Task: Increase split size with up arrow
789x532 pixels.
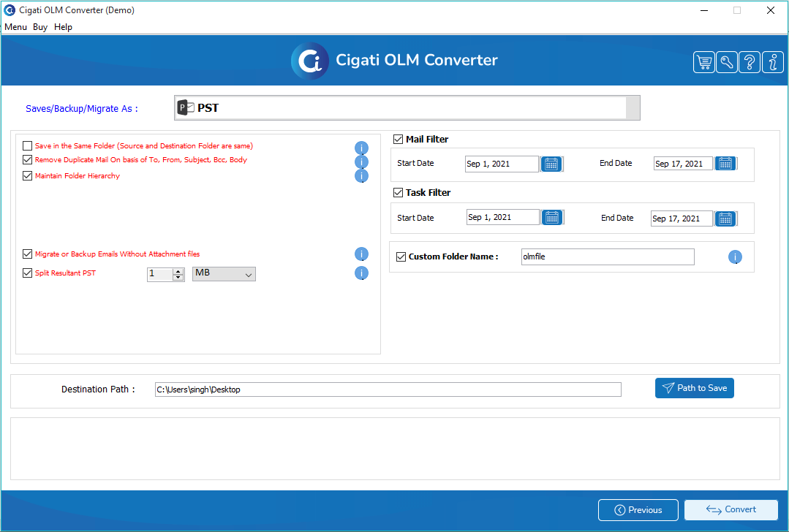Action: (178, 271)
